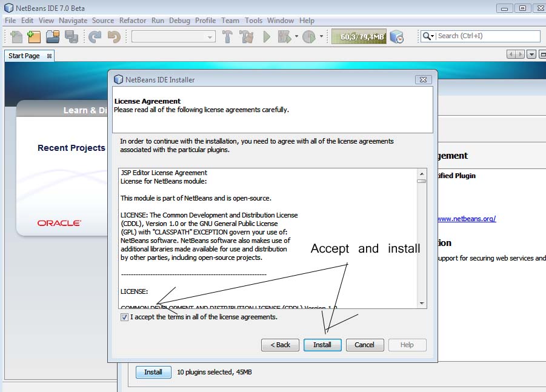Open the editor documents list dropdown
Viewport: 546px width, 392px height.
pyautogui.click(x=531, y=55)
